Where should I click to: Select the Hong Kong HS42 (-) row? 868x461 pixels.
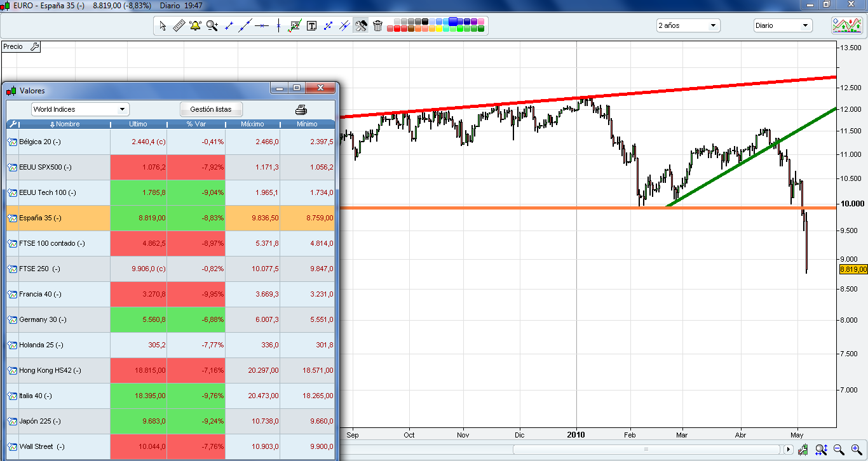point(170,370)
